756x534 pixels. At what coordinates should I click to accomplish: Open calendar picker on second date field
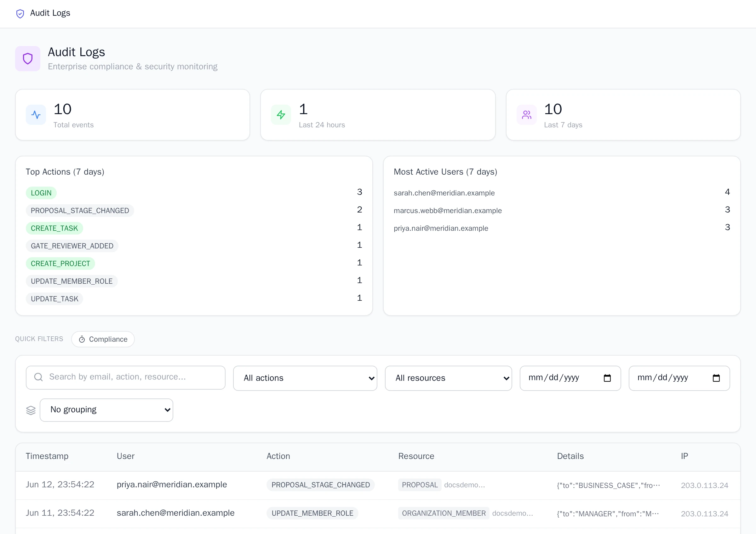click(x=716, y=378)
